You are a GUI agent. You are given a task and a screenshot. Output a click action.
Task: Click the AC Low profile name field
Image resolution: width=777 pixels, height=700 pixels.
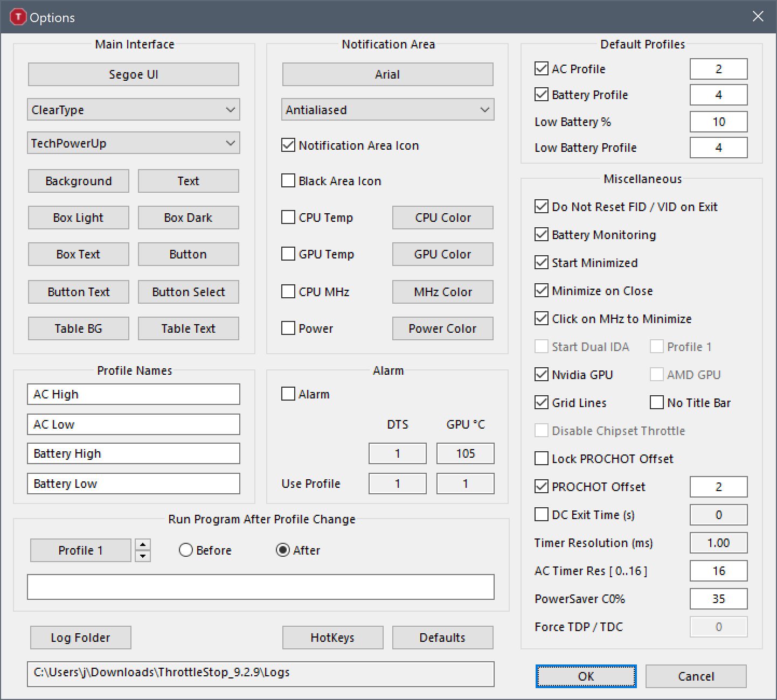coord(134,424)
